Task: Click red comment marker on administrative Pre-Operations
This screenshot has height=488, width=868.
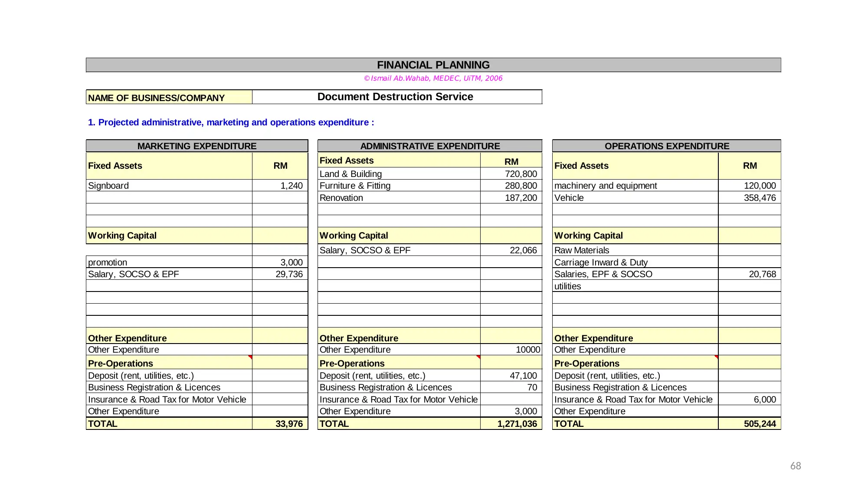Action: point(478,357)
